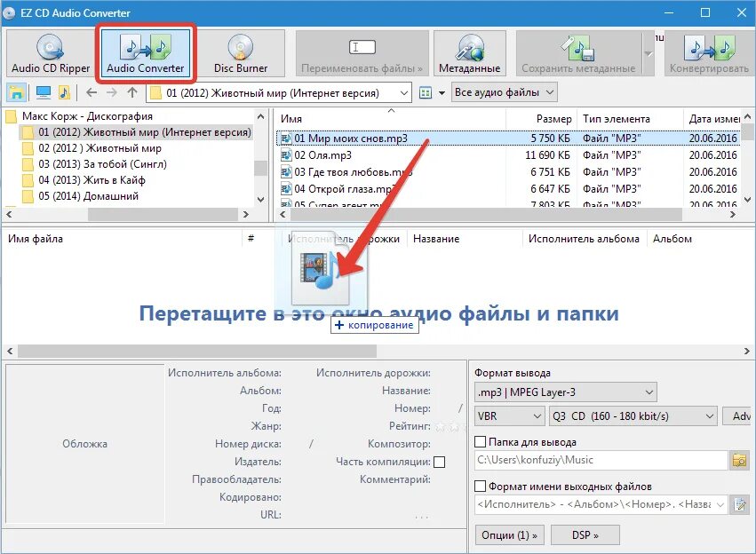
Task: Click the icon of 03 Где твоя любовь file
Action: click(x=286, y=172)
